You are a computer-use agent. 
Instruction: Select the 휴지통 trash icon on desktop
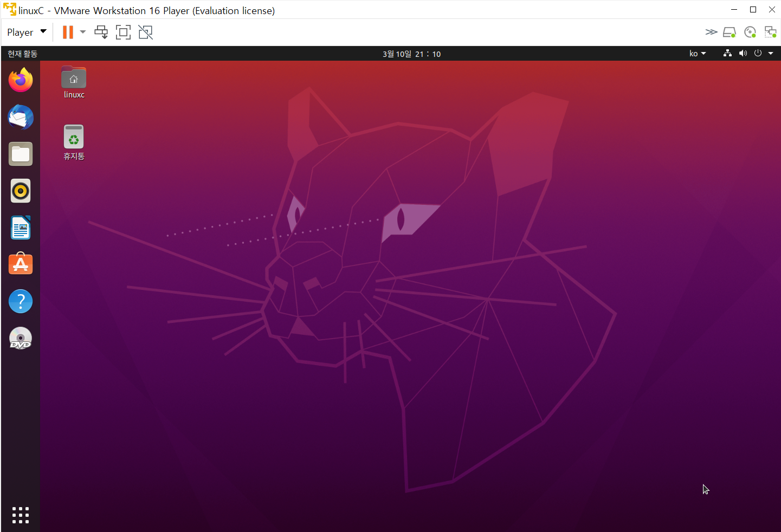(74, 143)
